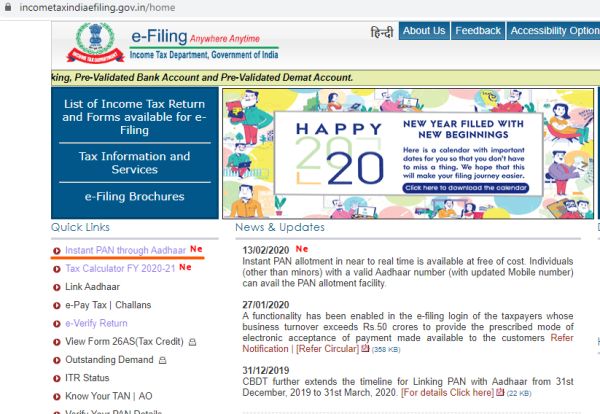600x414 pixels.
Task: Open List of Income Tax Return and Forms
Action: click(136, 117)
